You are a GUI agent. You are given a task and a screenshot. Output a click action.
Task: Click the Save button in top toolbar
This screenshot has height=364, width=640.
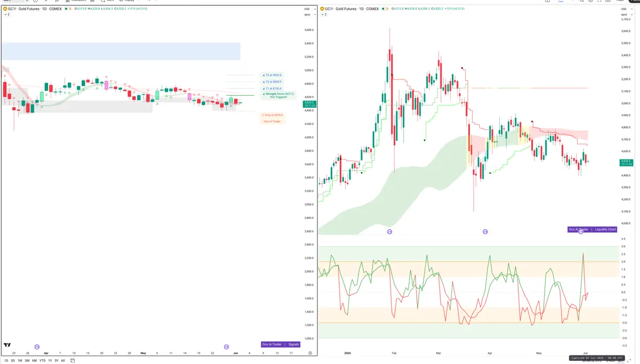(x=561, y=2)
